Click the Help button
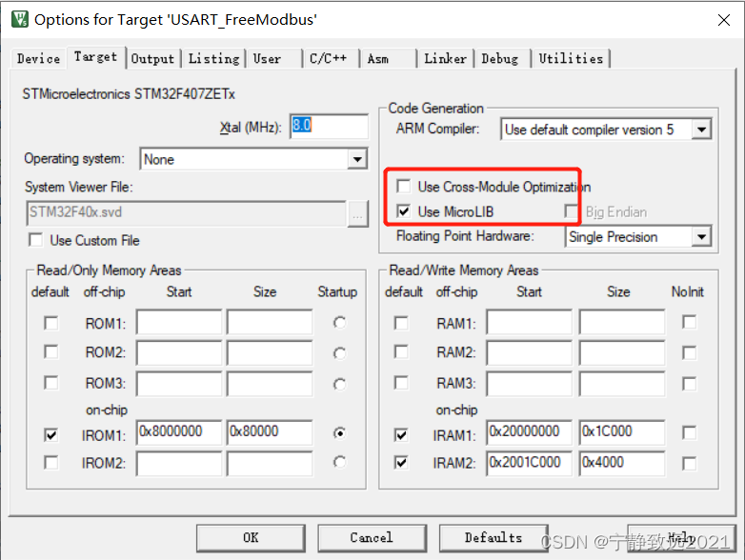 682,538
